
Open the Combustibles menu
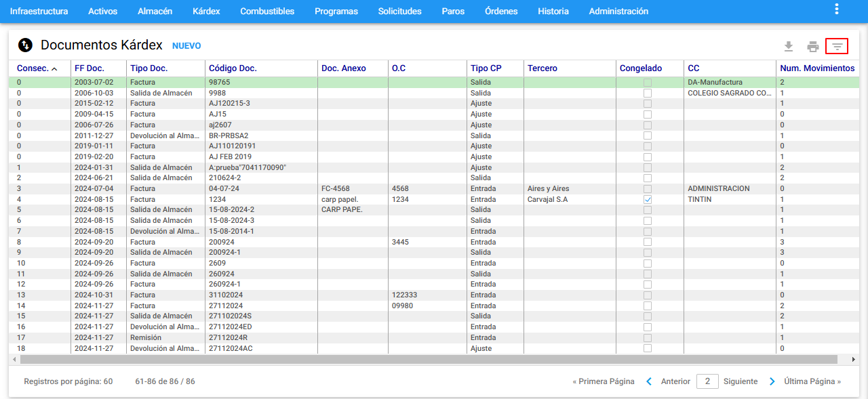coord(267,12)
